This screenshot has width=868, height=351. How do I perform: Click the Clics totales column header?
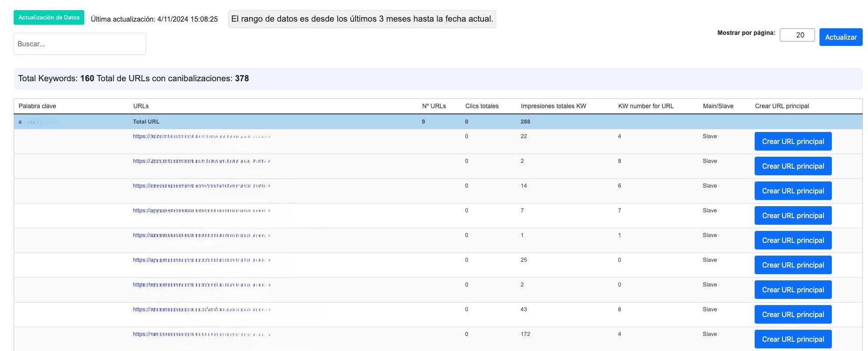(x=482, y=106)
